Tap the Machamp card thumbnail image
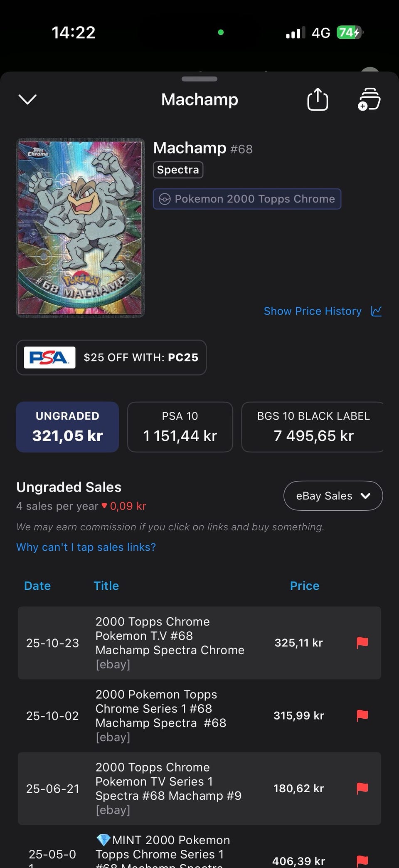This screenshot has height=868, width=399. [80, 228]
